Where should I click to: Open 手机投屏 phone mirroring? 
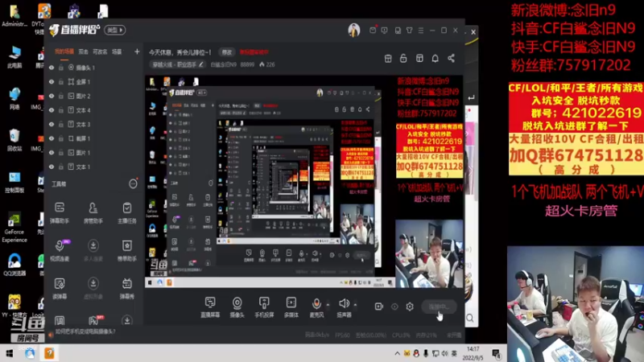[264, 307]
